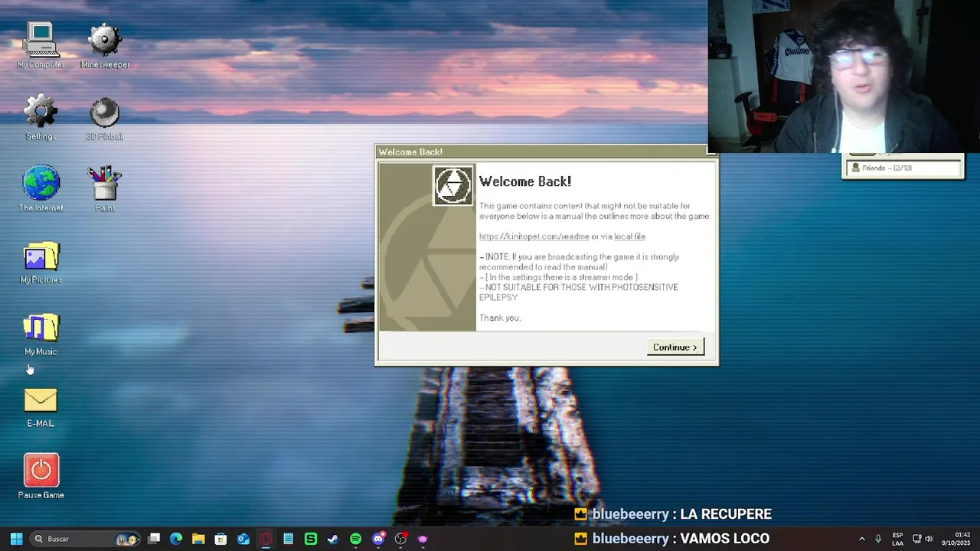Click the microphone tray icon
This screenshot has height=551, width=980.
click(878, 539)
